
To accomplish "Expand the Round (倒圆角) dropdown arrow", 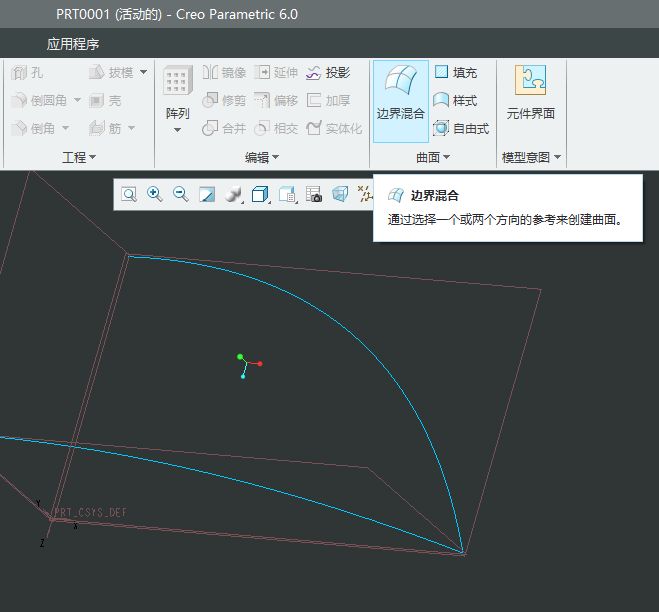I will point(77,100).
